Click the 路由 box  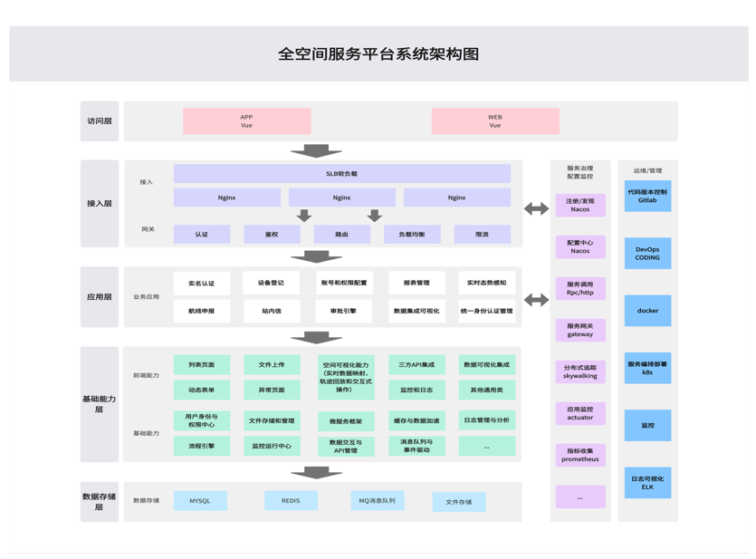tap(342, 235)
